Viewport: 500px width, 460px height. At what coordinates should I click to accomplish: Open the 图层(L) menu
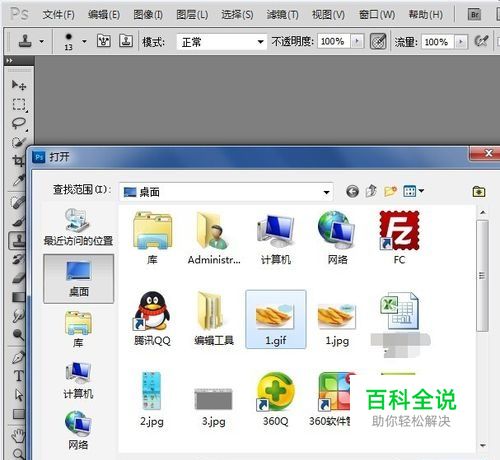point(192,14)
